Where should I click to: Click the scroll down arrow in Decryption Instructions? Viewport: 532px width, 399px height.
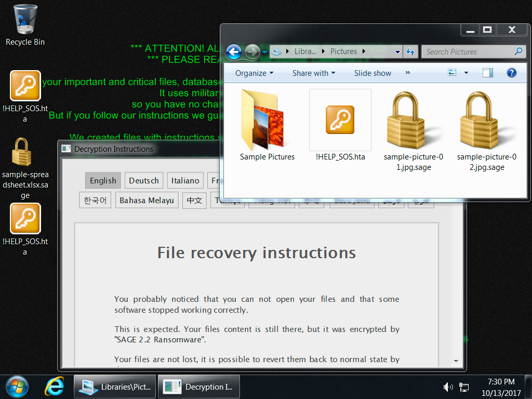pos(456,361)
